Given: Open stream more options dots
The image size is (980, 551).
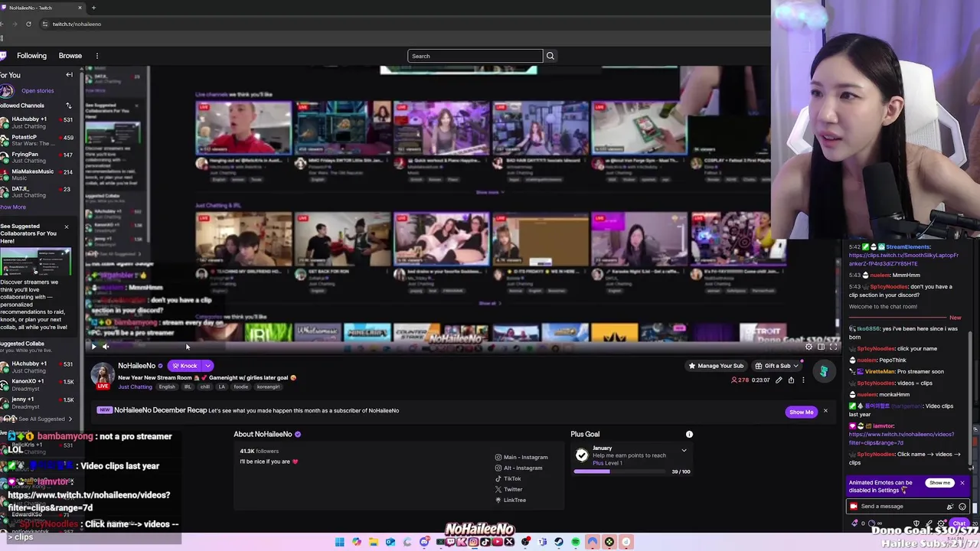Looking at the screenshot, I should (803, 380).
